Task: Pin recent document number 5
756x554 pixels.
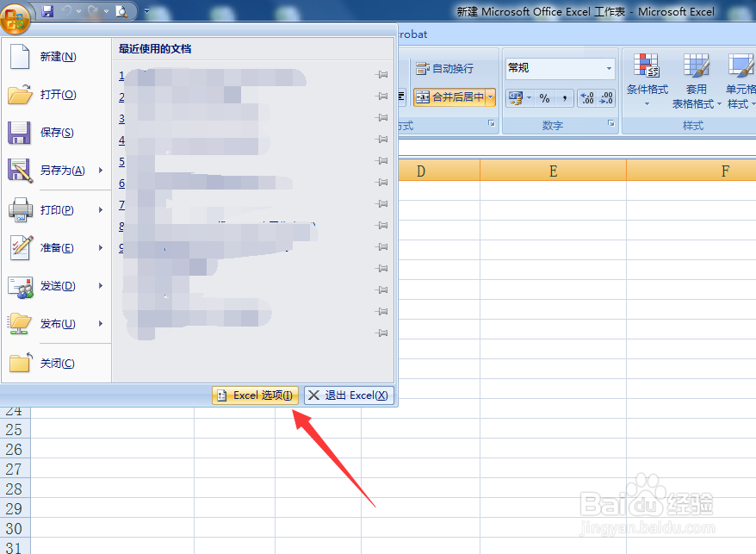Action: coord(381,161)
